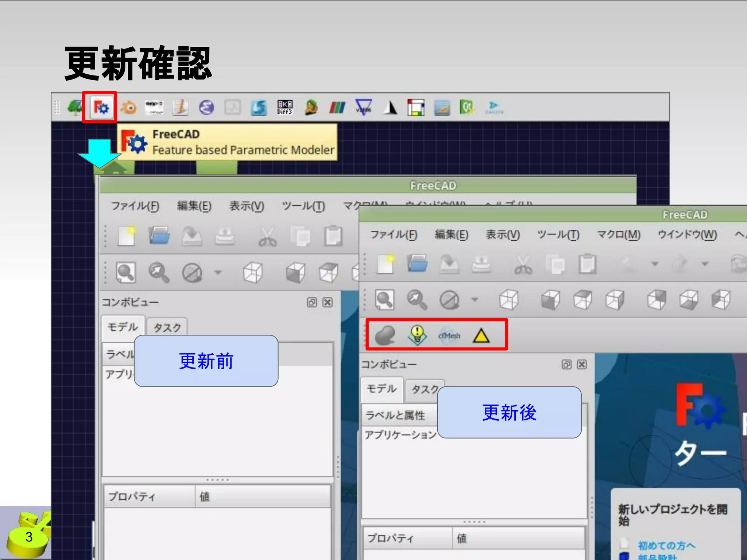Screen dimensions: 747x560
Task: Click fit selection in back FreeCAD window
Action: [159, 272]
